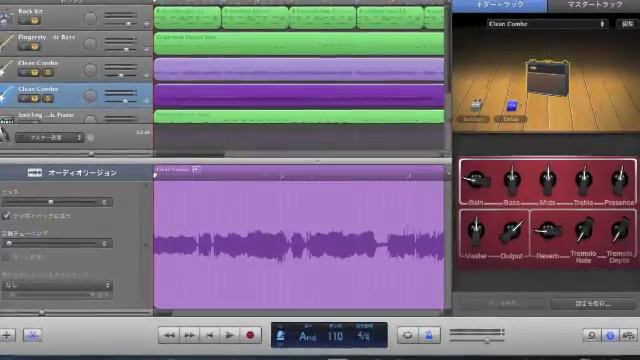
Task: Expand the unselected Clean Combo automation triangle
Action: pyautogui.click(x=147, y=75)
